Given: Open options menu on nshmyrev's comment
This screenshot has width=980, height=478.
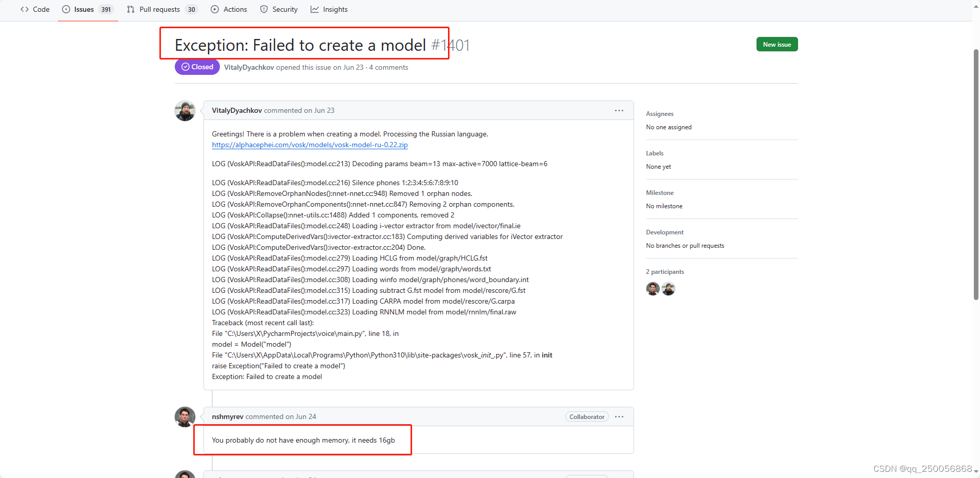Looking at the screenshot, I should pos(619,416).
